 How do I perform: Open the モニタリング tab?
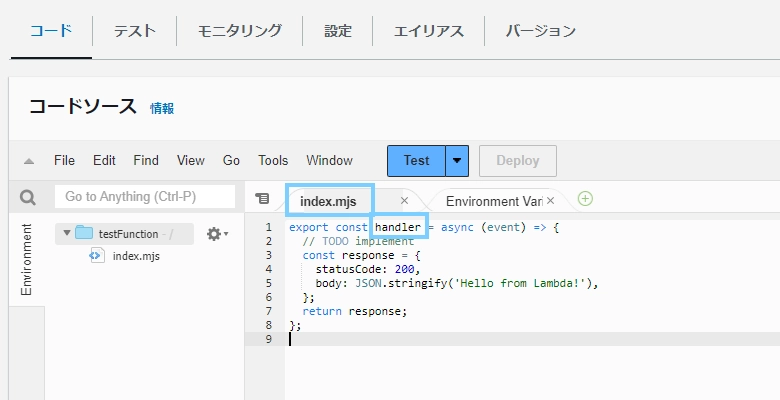pos(239,31)
